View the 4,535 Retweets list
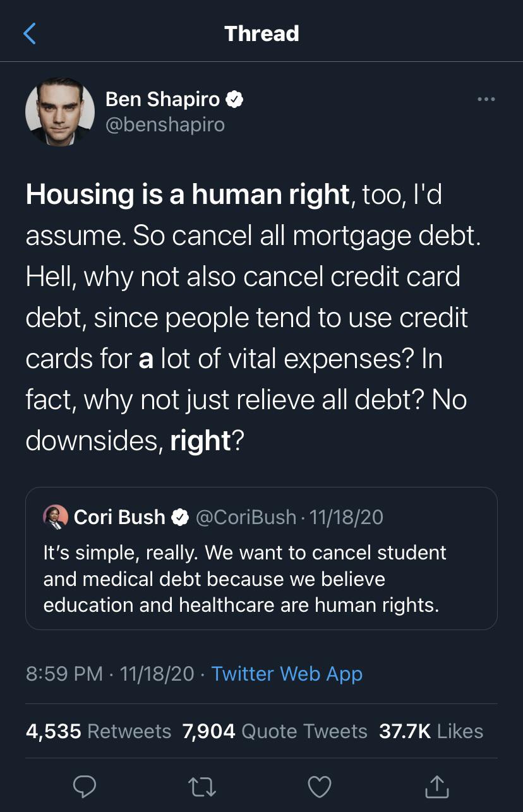 [x=99, y=731]
